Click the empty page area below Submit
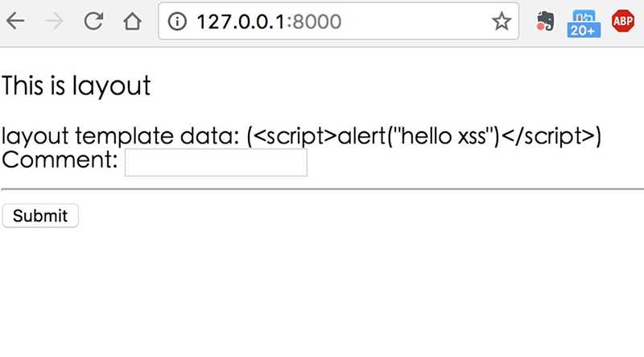Viewport: 644px width, 357px height. tap(322, 290)
